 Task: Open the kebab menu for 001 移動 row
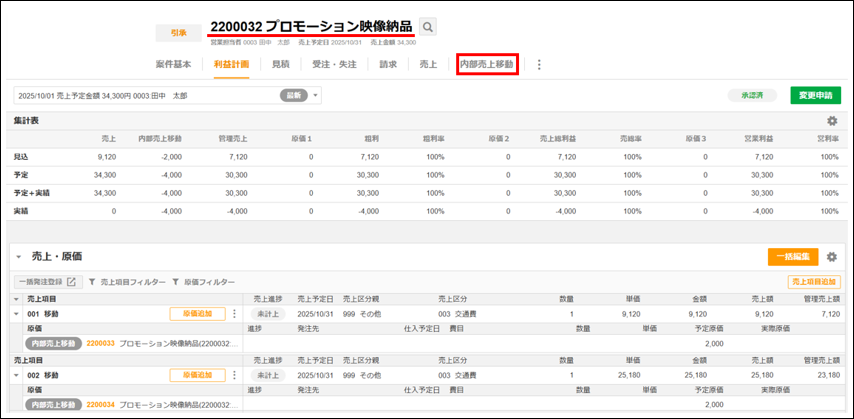click(x=235, y=314)
